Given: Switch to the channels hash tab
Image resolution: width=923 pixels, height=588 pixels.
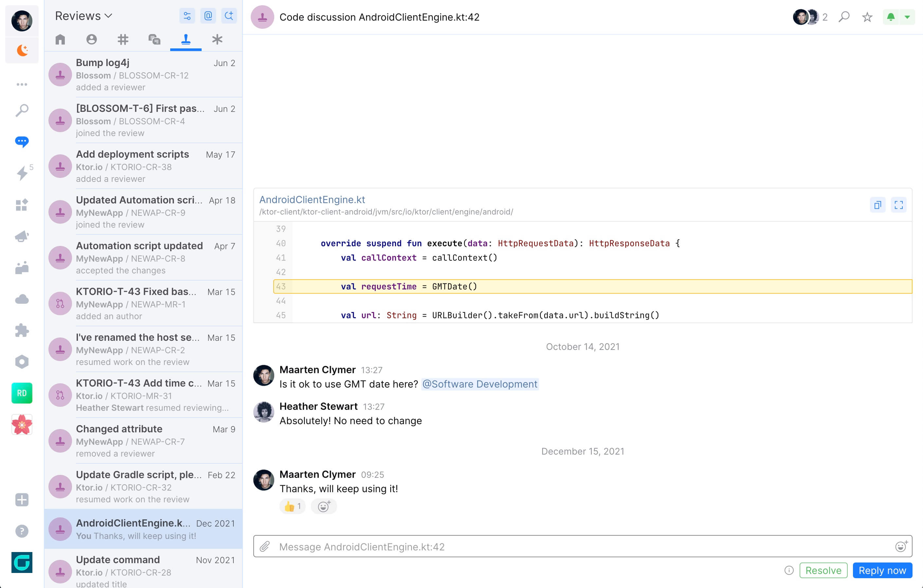Looking at the screenshot, I should point(123,39).
